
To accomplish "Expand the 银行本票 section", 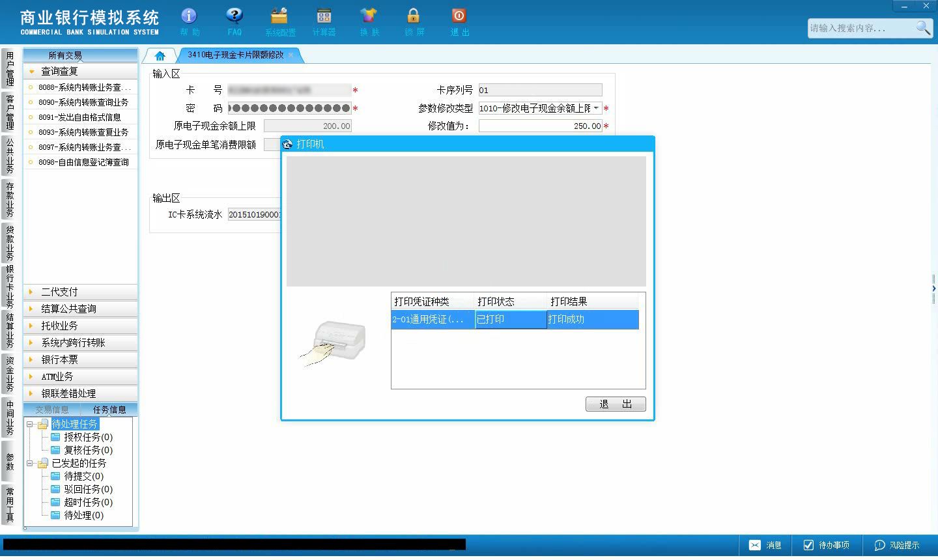I will click(81, 359).
